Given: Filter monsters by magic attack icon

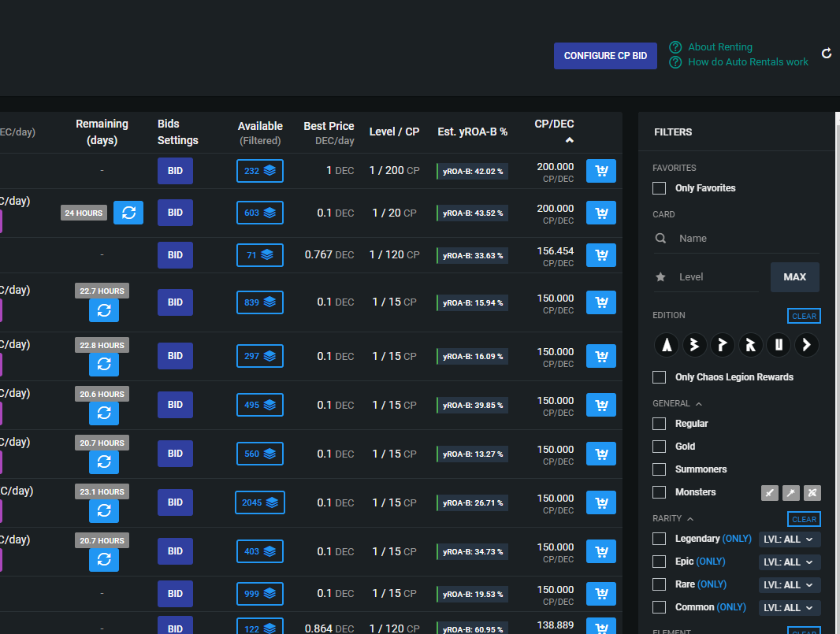Looking at the screenshot, I should tap(791, 493).
